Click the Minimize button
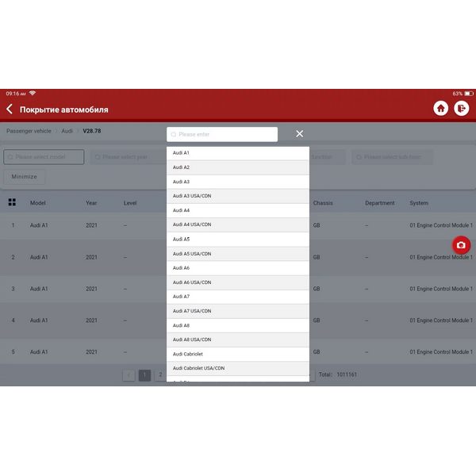 pos(25,176)
